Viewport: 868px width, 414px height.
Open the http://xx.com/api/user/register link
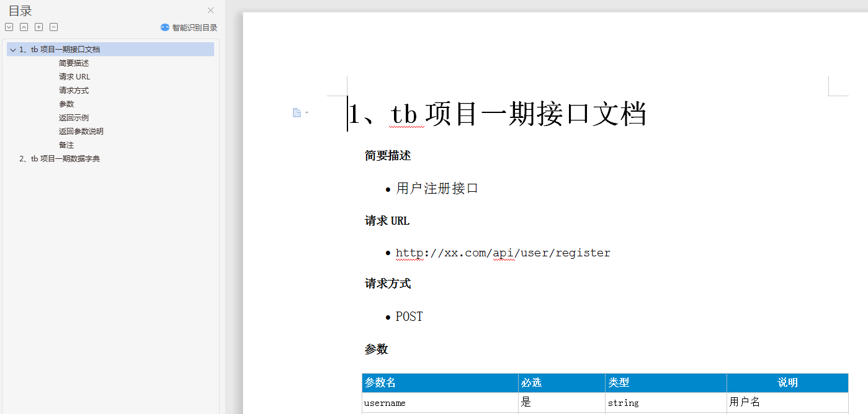503,252
